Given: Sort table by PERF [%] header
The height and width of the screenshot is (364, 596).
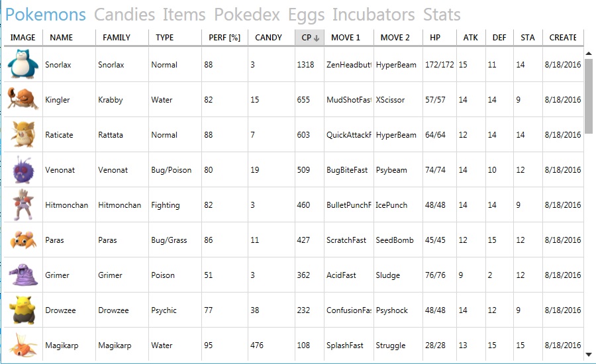Looking at the screenshot, I should tap(224, 38).
